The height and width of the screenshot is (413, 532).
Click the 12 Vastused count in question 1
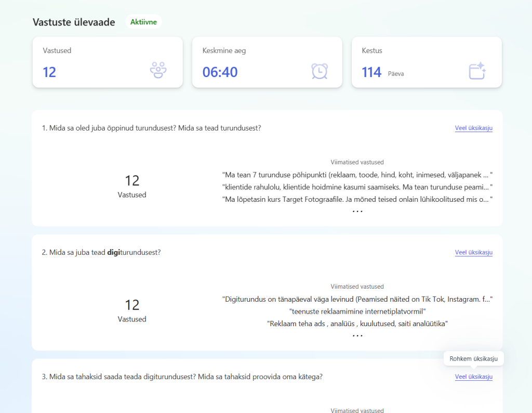(132, 186)
